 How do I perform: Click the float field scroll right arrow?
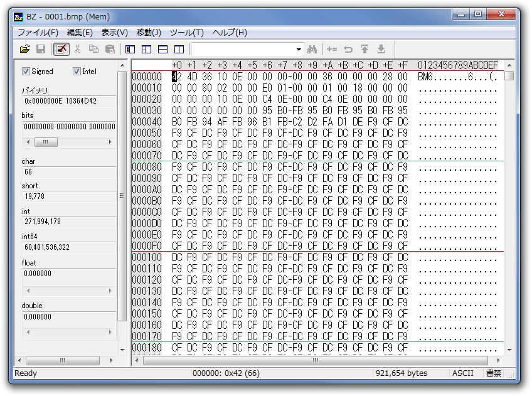[x=110, y=291]
